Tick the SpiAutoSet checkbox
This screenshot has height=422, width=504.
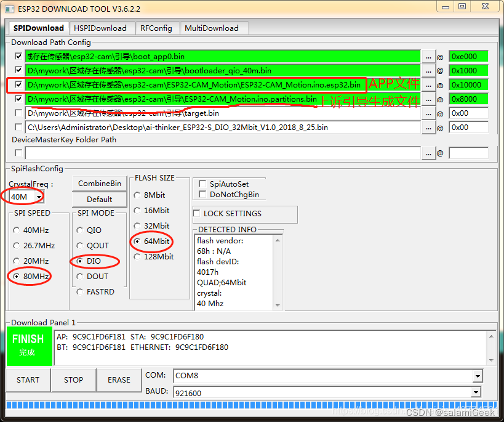pos(202,184)
